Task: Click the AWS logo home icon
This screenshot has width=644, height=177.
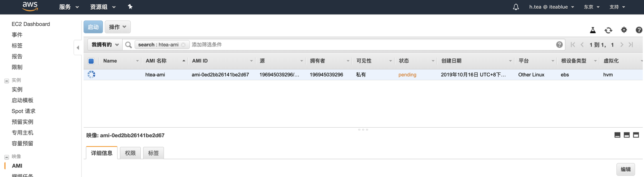Action: (x=30, y=6)
